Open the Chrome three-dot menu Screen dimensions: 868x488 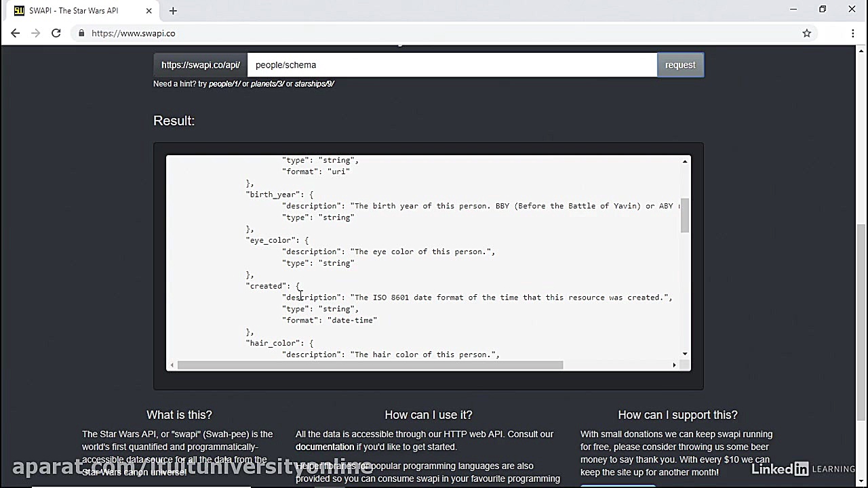[x=853, y=33]
